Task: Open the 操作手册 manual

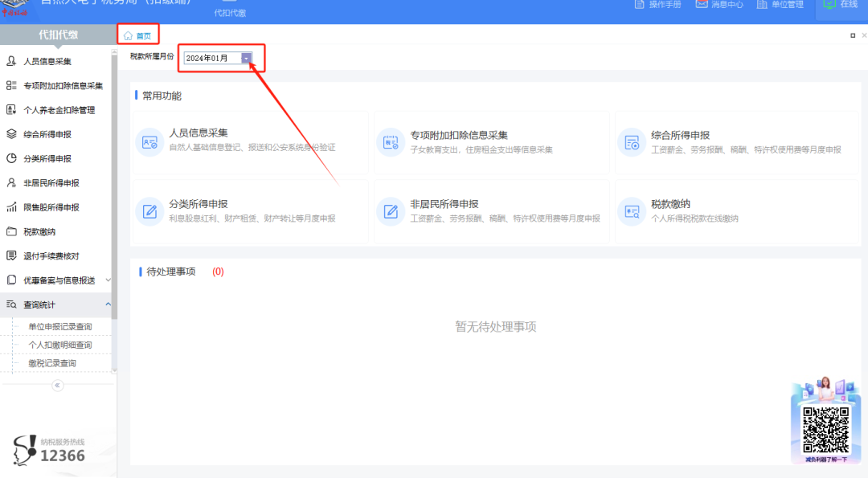Action: pyautogui.click(x=659, y=3)
